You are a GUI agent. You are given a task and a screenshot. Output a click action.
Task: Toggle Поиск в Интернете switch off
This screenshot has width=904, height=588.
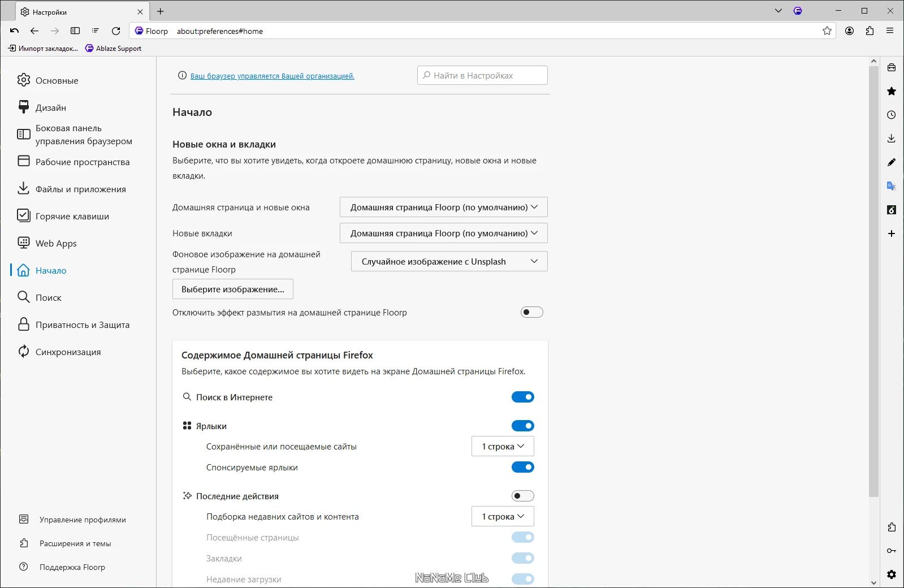(x=523, y=397)
